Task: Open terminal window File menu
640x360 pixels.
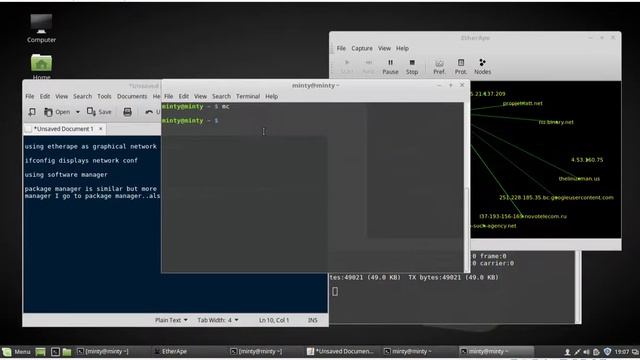Action: 169,96
